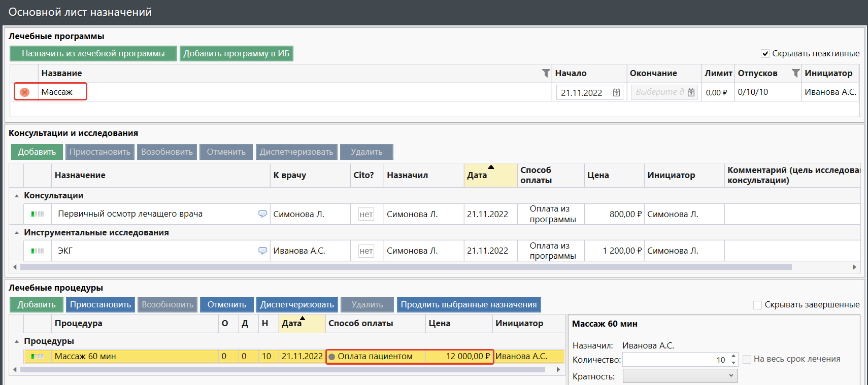
Task: Check the На весь срок лечения box
Action: [x=747, y=359]
